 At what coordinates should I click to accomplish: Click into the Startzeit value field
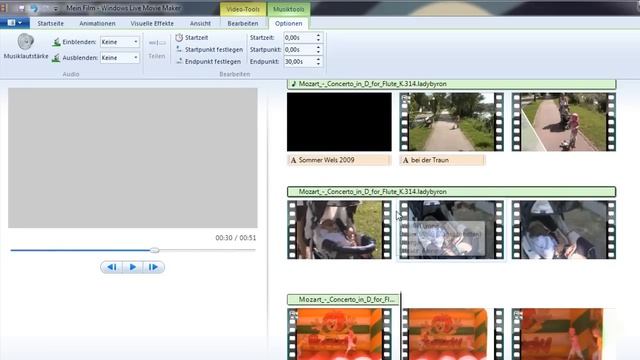tap(299, 38)
